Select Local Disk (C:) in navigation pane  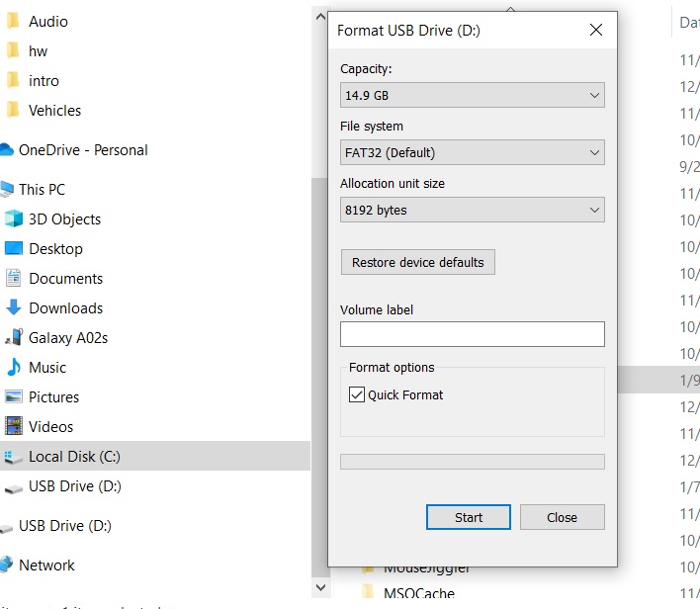click(x=74, y=457)
